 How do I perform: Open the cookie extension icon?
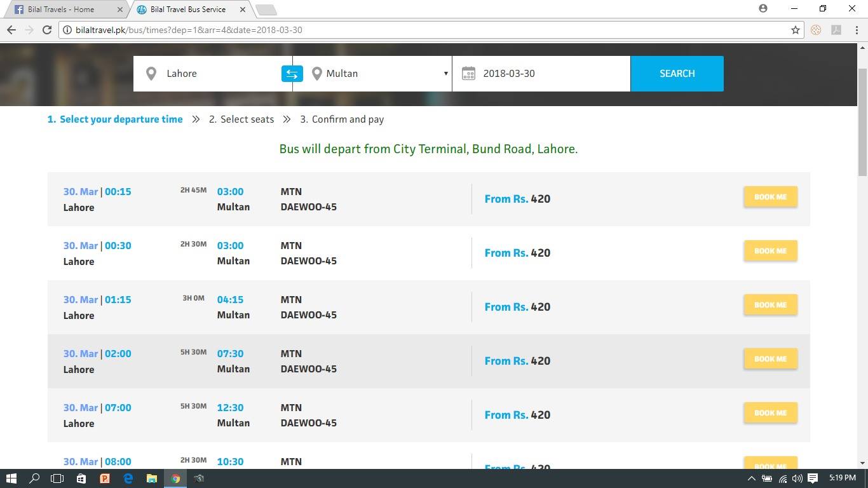(x=816, y=30)
